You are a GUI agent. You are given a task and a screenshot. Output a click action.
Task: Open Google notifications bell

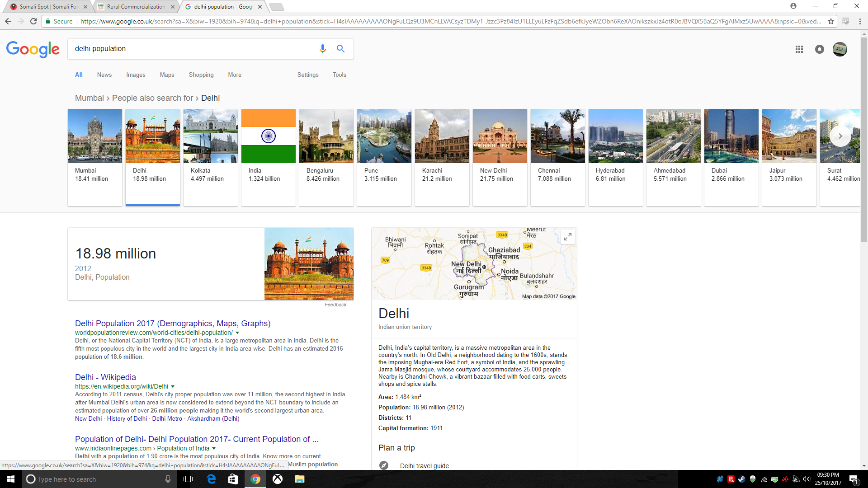pyautogui.click(x=819, y=49)
